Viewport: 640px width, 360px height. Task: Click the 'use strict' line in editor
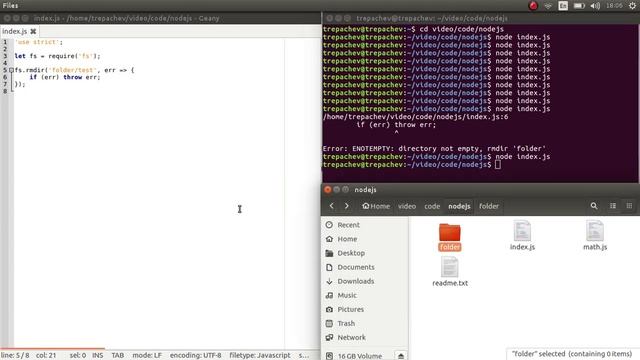[39, 42]
